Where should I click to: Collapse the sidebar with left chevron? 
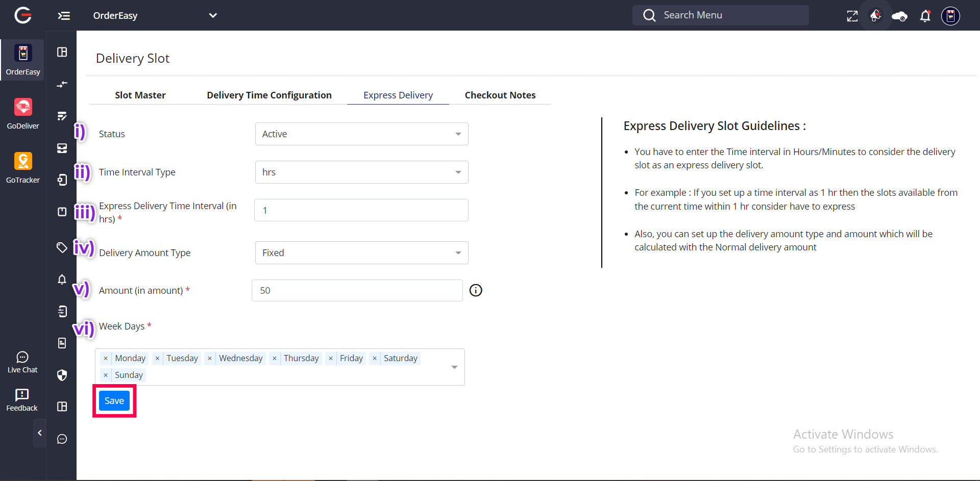pyautogui.click(x=40, y=433)
